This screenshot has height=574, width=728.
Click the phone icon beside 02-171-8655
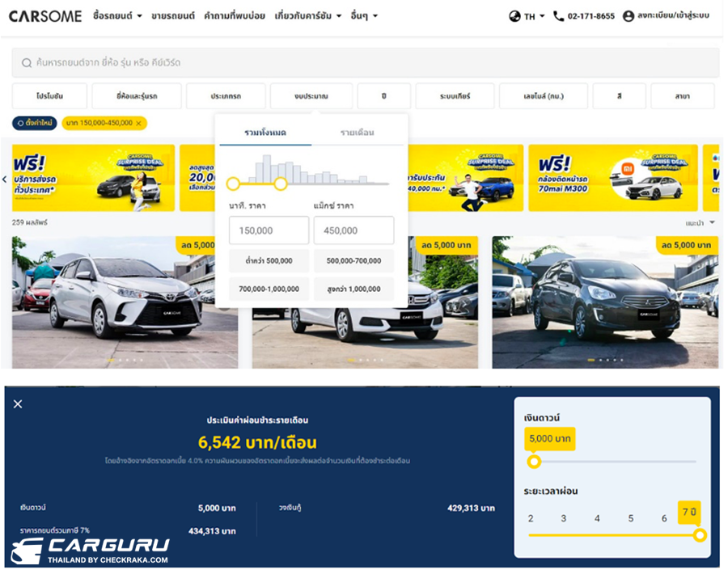(558, 16)
